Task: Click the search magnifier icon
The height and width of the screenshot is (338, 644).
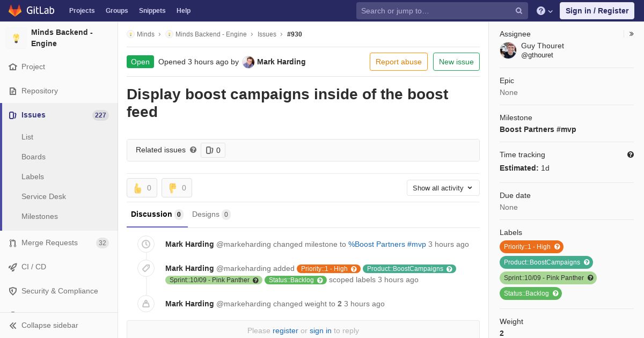Action: click(x=519, y=11)
